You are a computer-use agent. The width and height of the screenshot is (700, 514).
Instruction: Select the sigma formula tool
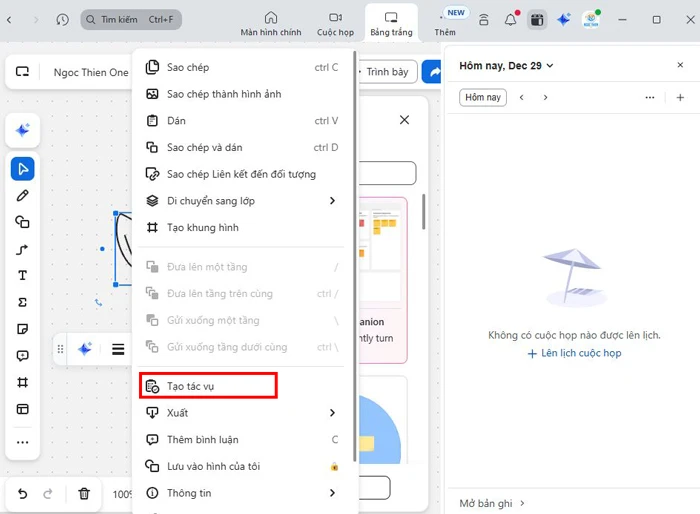[x=22, y=302]
